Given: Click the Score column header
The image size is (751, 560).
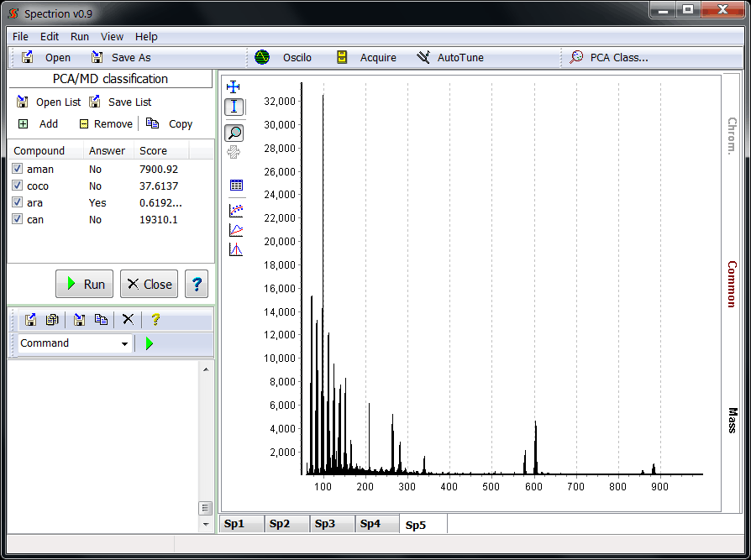Looking at the screenshot, I should [153, 151].
